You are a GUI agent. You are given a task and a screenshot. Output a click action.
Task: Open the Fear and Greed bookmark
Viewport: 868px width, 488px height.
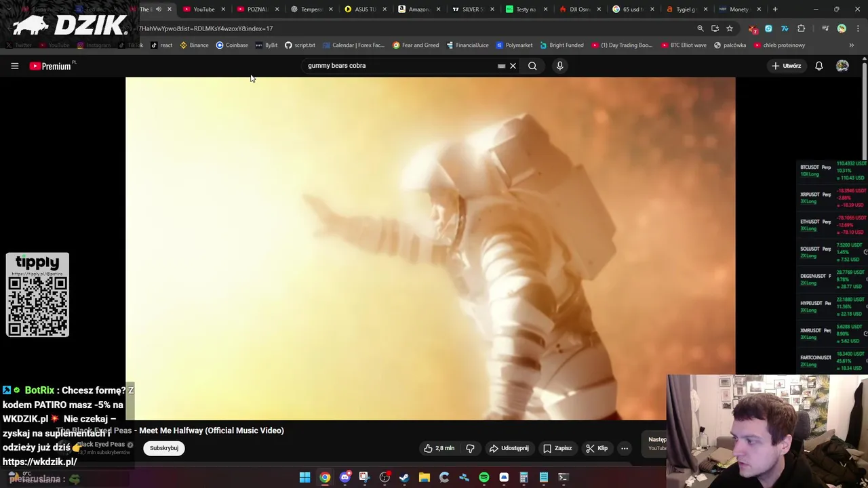point(416,45)
